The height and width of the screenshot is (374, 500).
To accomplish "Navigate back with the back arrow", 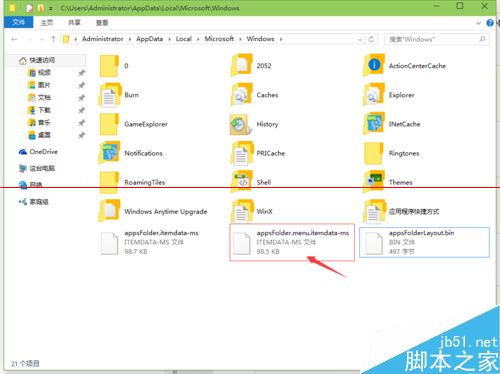I will [14, 39].
